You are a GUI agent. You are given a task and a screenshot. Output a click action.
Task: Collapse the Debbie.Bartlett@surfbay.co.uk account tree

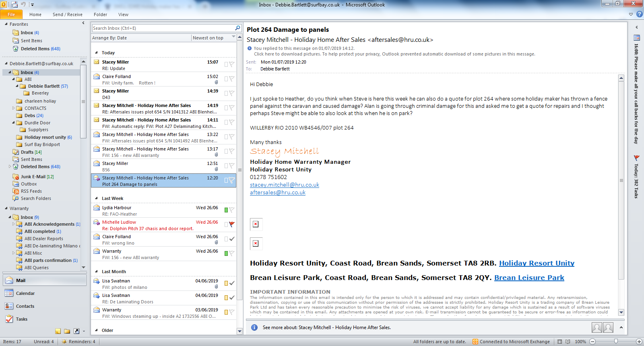(6, 64)
